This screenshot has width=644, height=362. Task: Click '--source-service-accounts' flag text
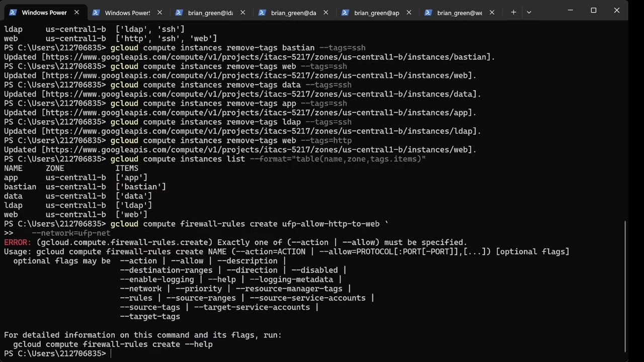pos(308,298)
